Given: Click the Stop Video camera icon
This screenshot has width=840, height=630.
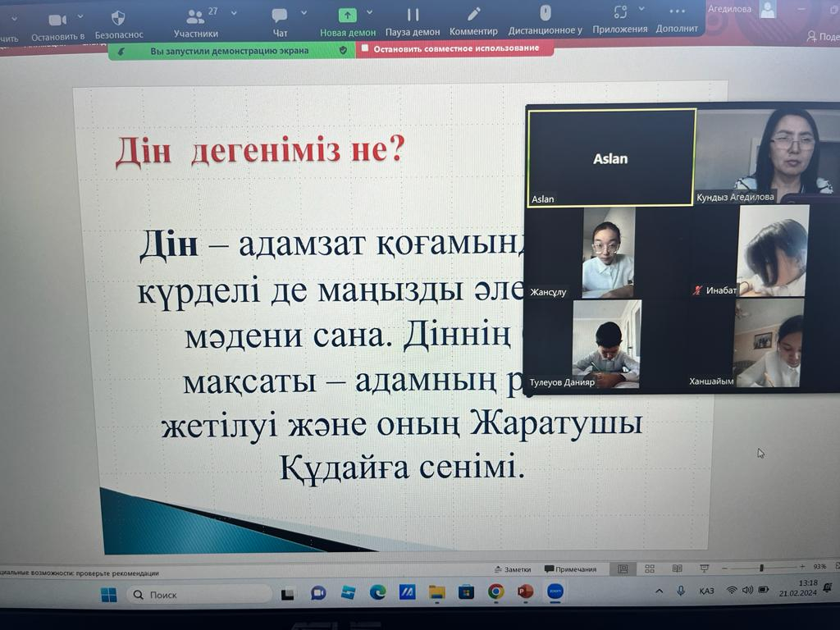Looking at the screenshot, I should [57, 20].
